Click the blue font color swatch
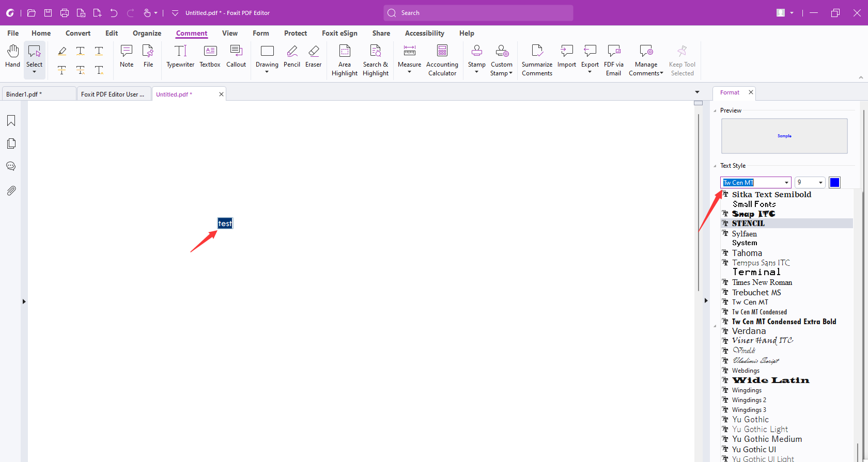The image size is (868, 462). 834,183
